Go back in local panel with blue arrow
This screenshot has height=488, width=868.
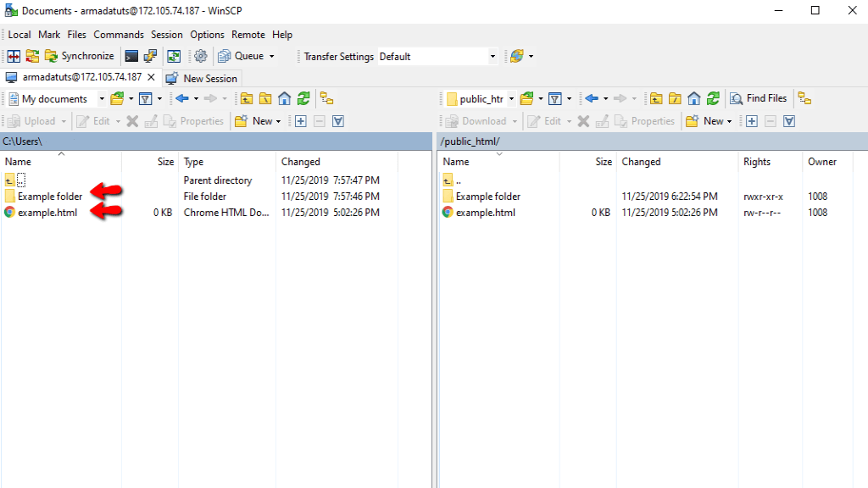(182, 98)
